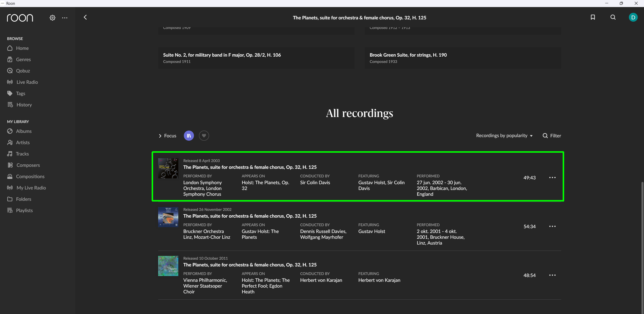Click the Folders icon

point(10,199)
